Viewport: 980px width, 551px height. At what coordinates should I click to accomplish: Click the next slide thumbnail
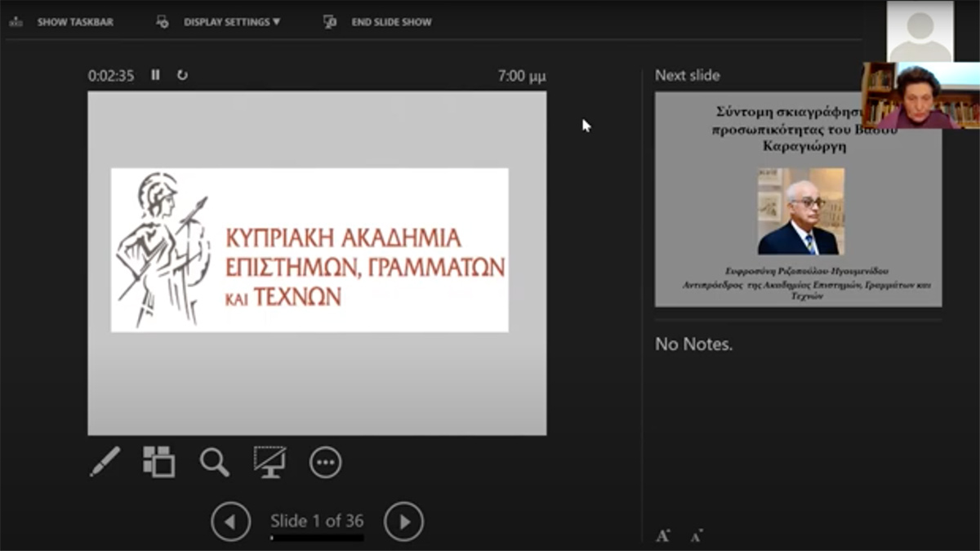coord(798,199)
